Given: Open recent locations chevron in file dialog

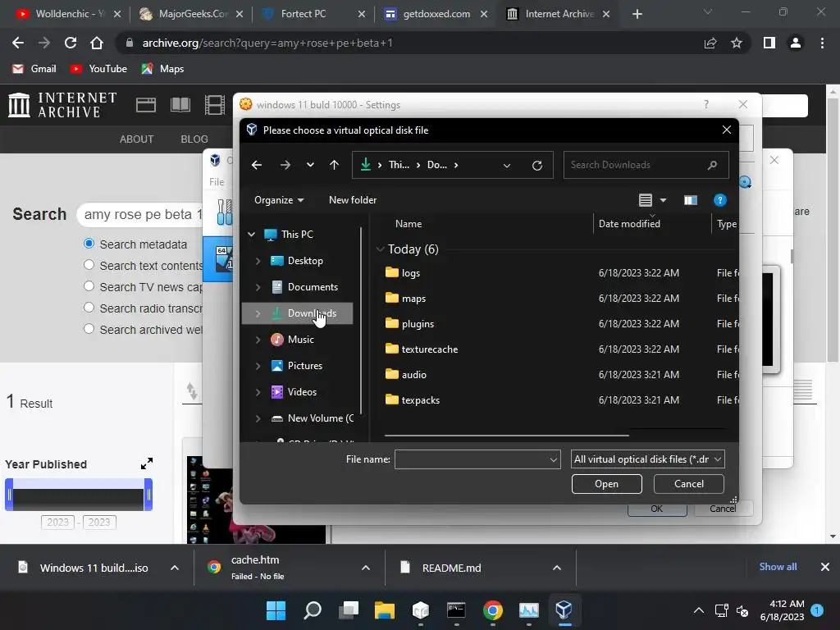Looking at the screenshot, I should click(310, 165).
